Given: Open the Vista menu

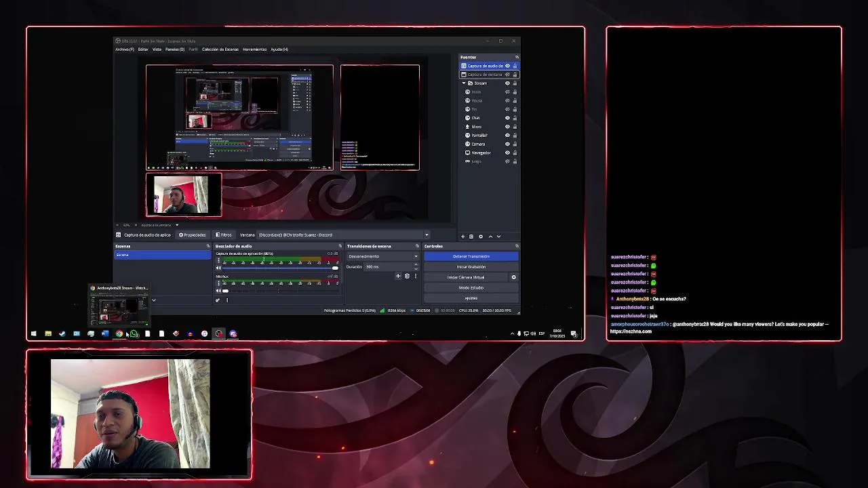Looking at the screenshot, I should pyautogui.click(x=157, y=49).
